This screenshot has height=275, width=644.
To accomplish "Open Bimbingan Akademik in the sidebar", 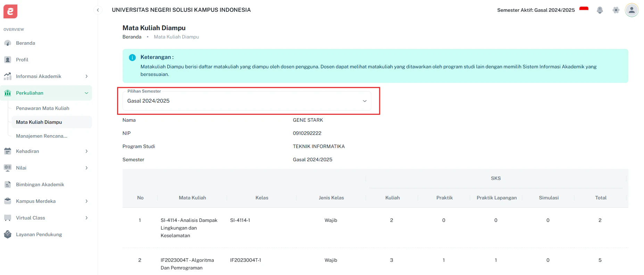I will [x=46, y=184].
